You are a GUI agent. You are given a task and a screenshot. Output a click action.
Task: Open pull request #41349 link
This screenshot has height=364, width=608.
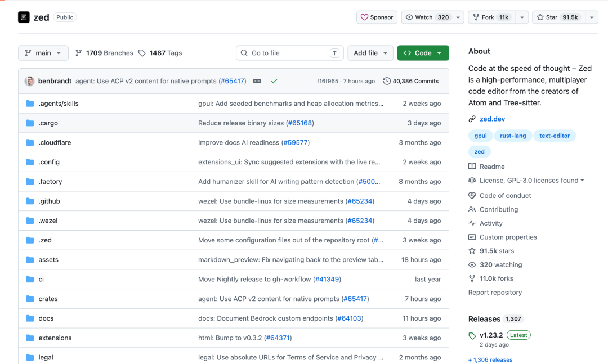[x=327, y=279]
